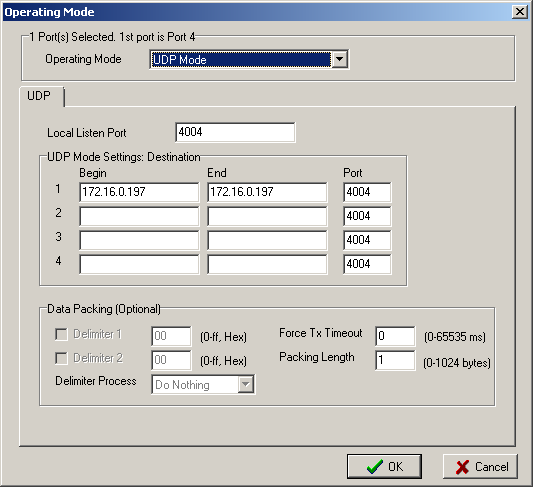Enable the Delimiter 2 checkbox

tap(62, 358)
